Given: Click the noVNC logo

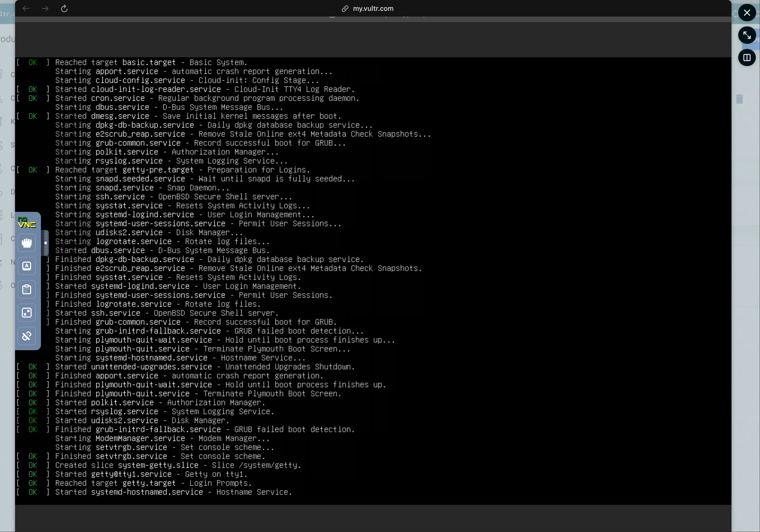Looking at the screenshot, I should [x=27, y=222].
